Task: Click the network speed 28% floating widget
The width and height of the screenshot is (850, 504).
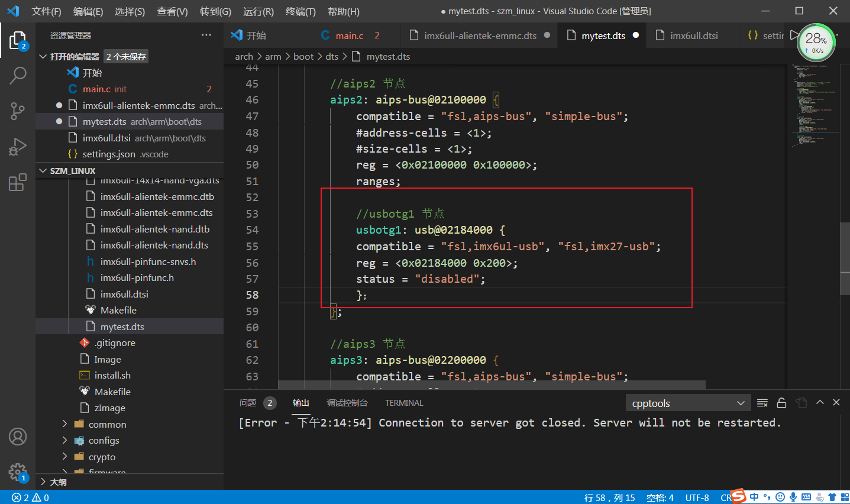Action: [x=816, y=42]
